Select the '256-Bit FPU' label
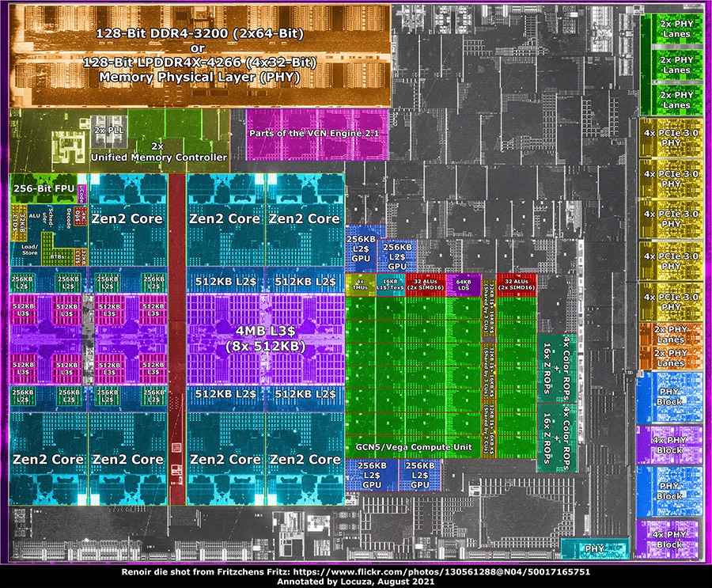Screen dimensions: 712x588 [44, 188]
